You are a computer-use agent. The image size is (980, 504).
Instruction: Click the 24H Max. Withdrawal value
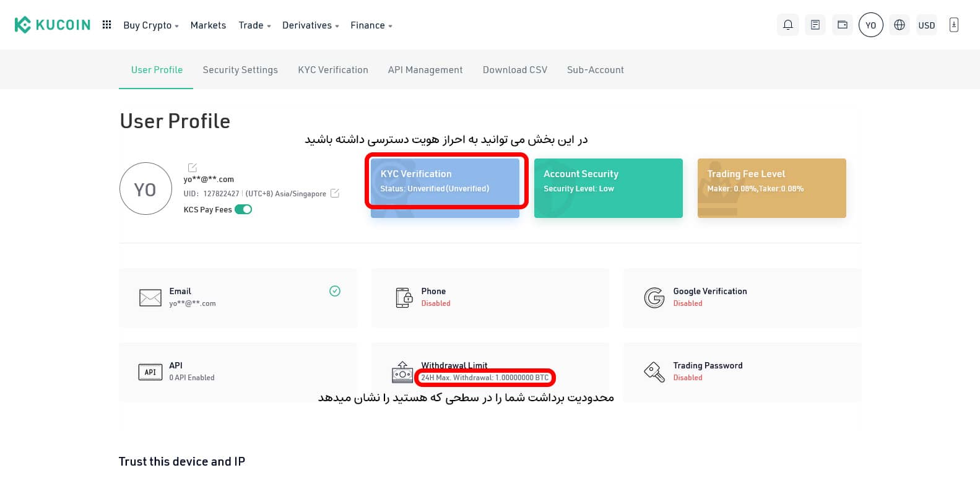click(485, 377)
